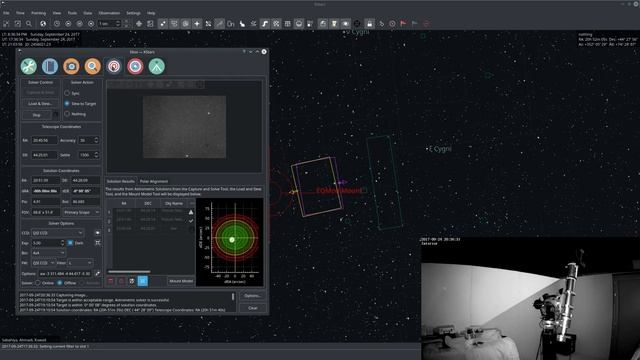Open the CCD selection dropdown
The width and height of the screenshot is (640, 360).
click(x=58, y=233)
